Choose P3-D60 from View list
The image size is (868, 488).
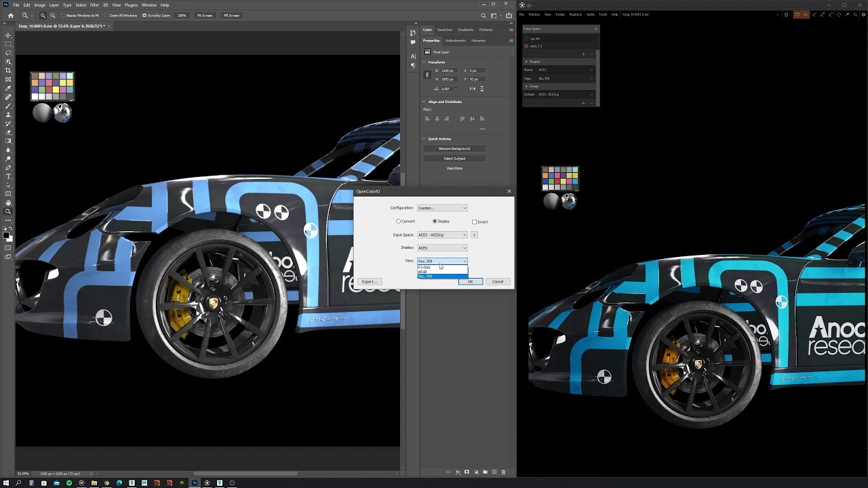click(x=442, y=267)
